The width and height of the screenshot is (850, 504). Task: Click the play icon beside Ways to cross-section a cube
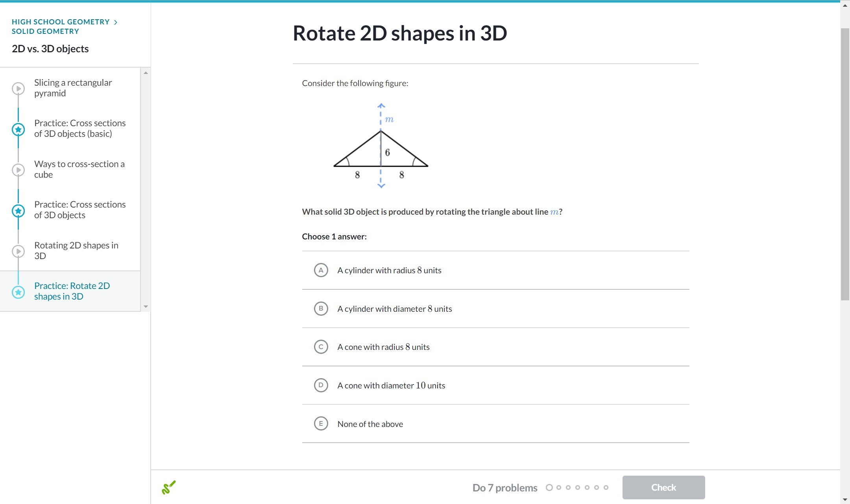tap(18, 170)
